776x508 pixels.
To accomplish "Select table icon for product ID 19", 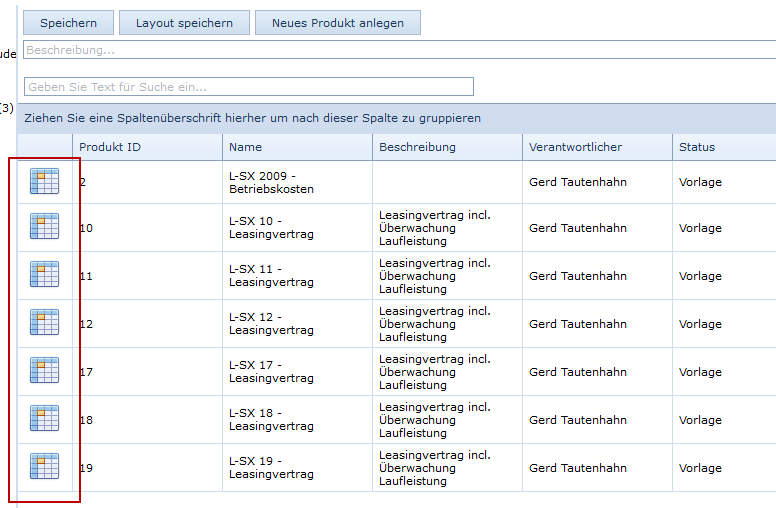I will pyautogui.click(x=45, y=467).
